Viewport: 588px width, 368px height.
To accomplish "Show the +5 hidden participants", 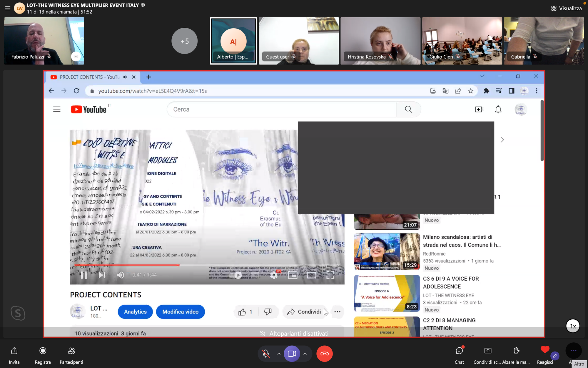I will pos(184,41).
